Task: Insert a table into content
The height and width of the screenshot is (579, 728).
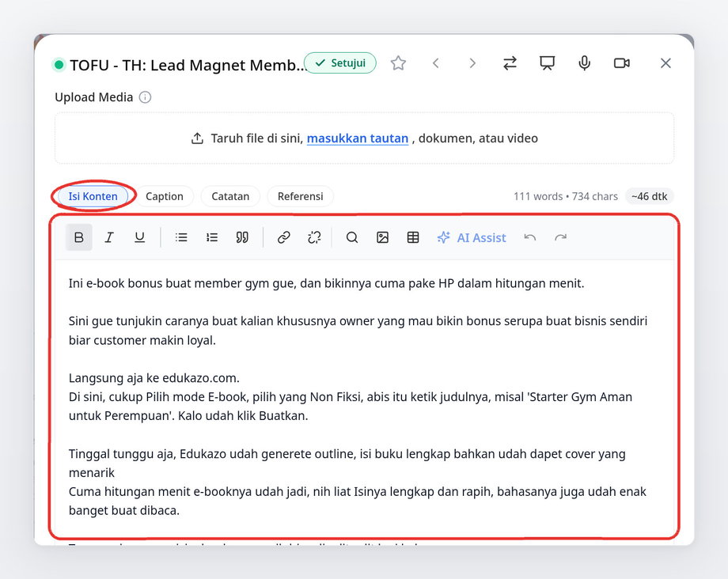Action: coord(413,237)
